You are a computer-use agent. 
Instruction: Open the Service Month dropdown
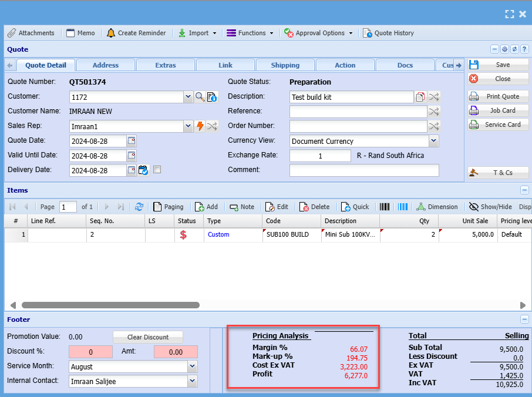tap(192, 366)
